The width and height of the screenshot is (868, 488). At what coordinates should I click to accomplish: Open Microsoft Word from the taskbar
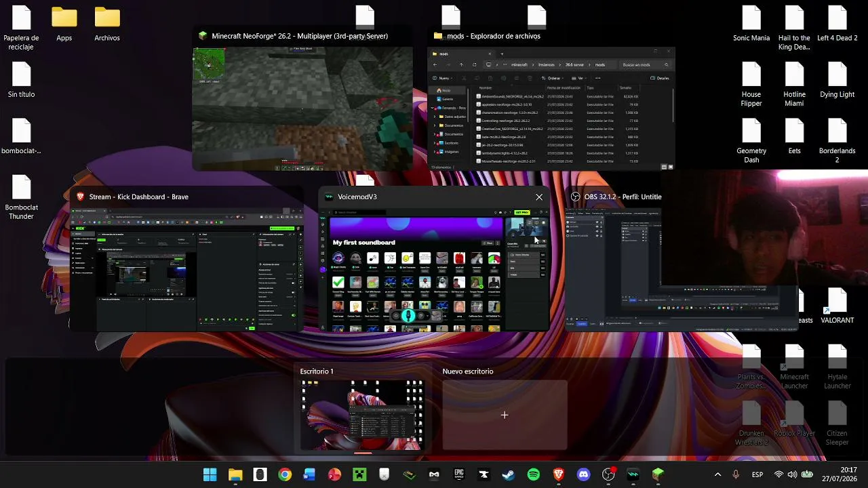310,474
